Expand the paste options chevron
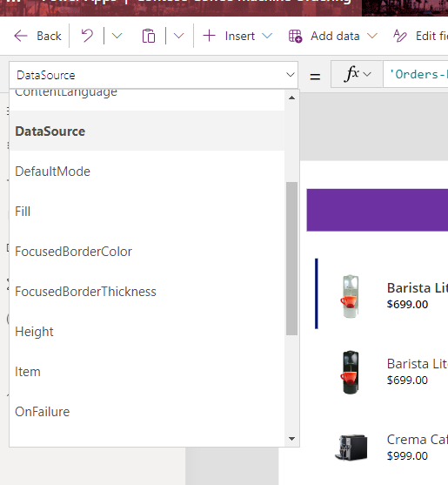 tap(178, 36)
